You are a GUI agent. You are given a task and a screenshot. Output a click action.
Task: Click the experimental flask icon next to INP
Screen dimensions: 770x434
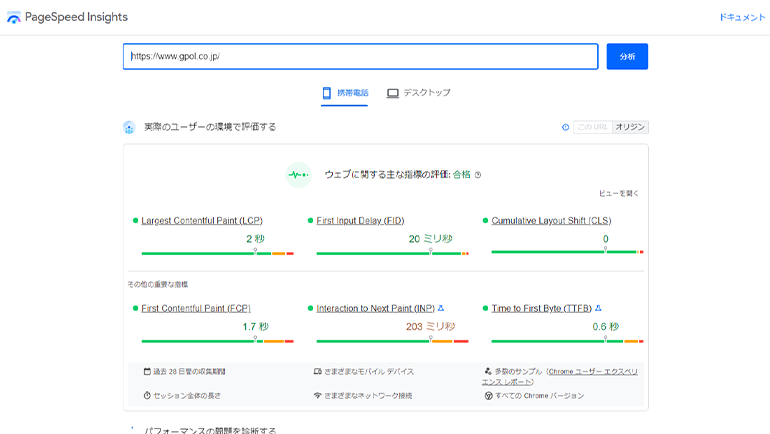coord(441,308)
